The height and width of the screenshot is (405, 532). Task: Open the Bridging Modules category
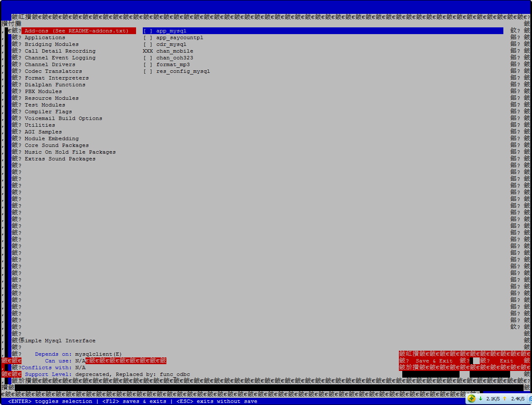tap(52, 44)
